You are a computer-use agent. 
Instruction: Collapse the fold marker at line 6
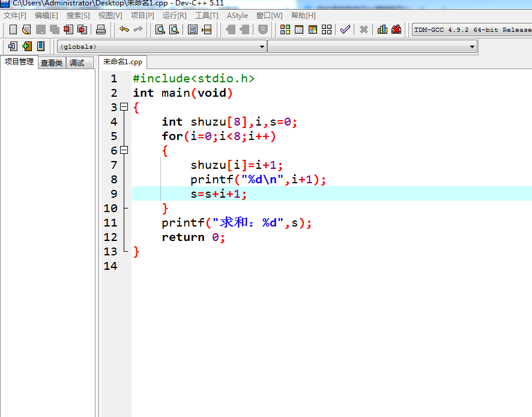124,150
